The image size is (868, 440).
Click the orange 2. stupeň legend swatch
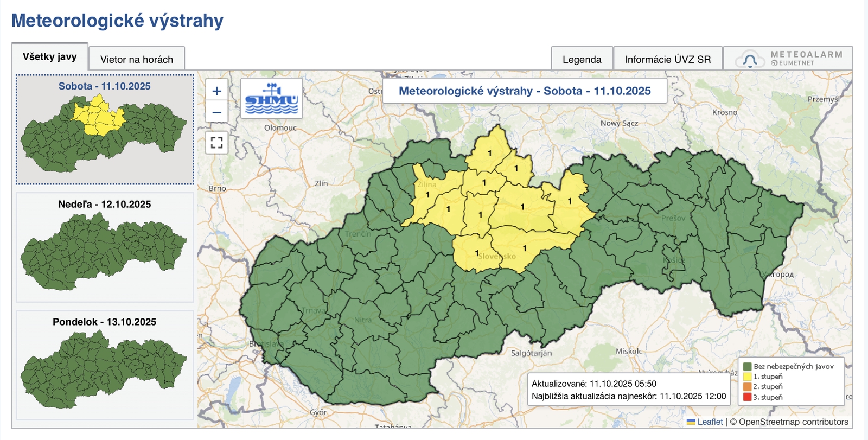point(747,387)
